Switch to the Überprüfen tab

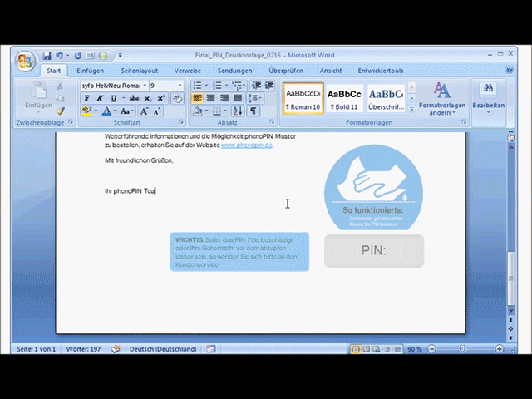pos(286,71)
